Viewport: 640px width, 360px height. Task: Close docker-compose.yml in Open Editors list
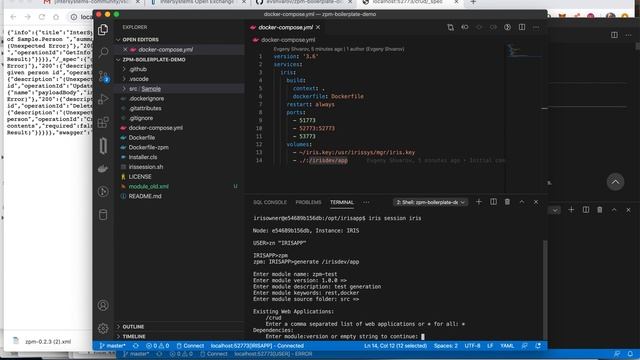125,49
